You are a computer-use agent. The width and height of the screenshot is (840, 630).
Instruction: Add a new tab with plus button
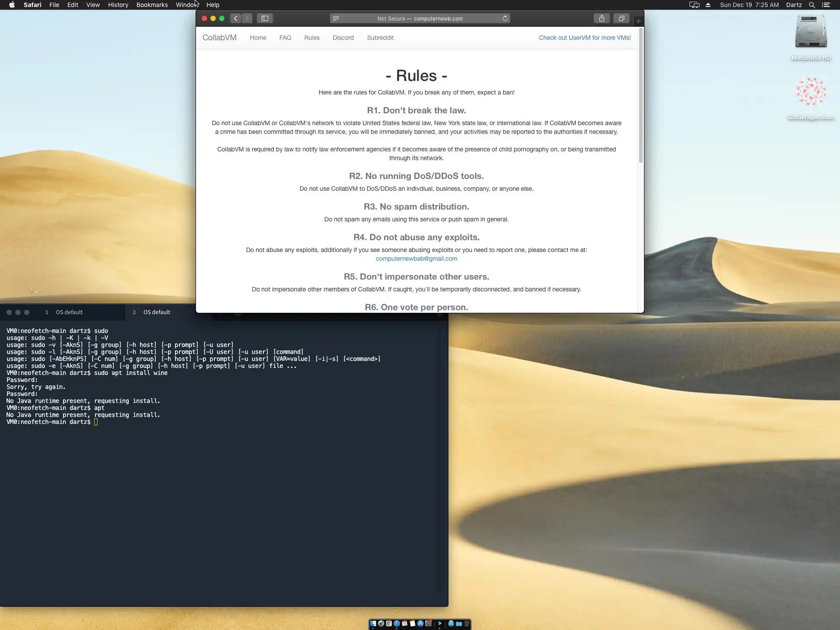pyautogui.click(x=638, y=21)
